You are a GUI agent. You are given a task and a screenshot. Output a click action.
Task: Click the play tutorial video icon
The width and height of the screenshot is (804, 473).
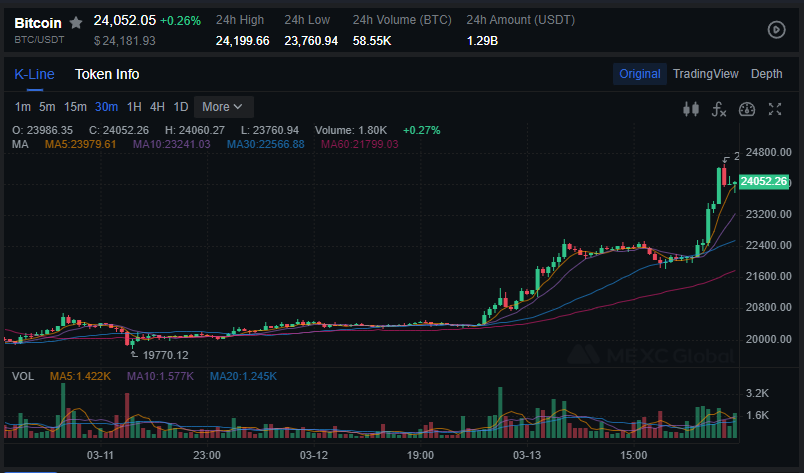(x=776, y=29)
